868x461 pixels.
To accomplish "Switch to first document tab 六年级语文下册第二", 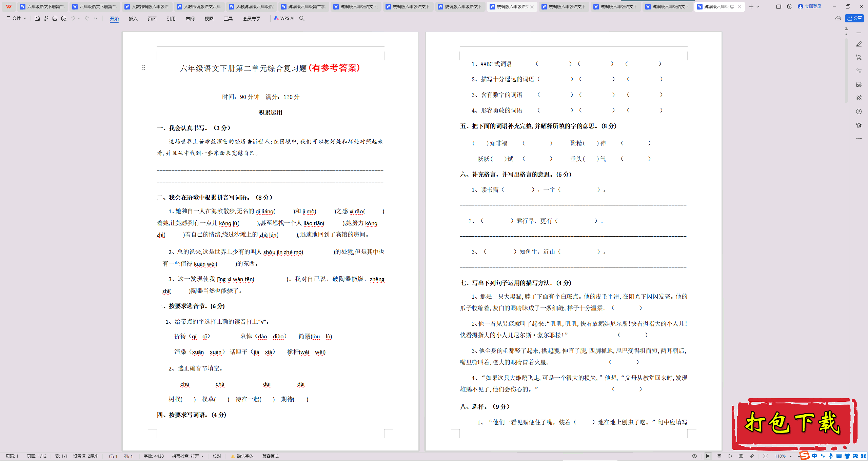I will [42, 6].
